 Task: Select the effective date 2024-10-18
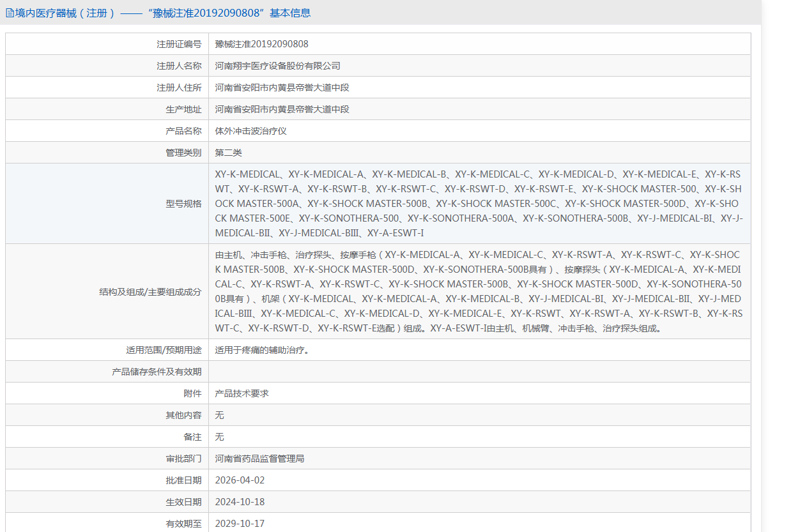pyautogui.click(x=240, y=502)
